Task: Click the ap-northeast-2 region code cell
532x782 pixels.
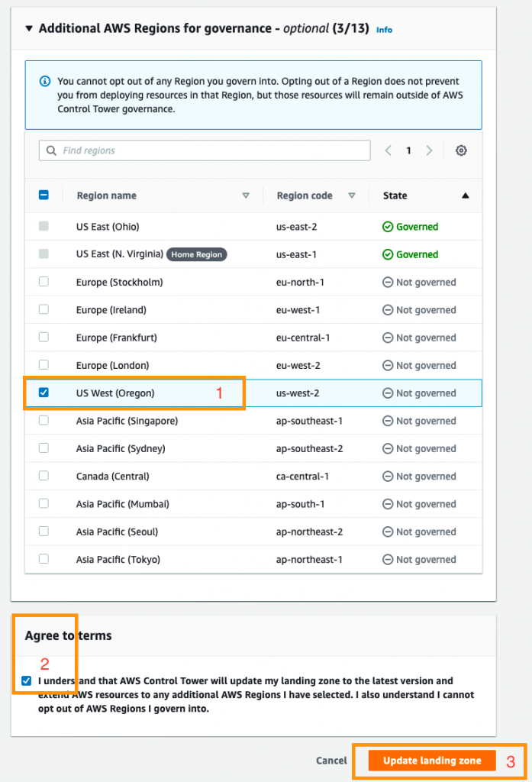Action: tap(310, 532)
